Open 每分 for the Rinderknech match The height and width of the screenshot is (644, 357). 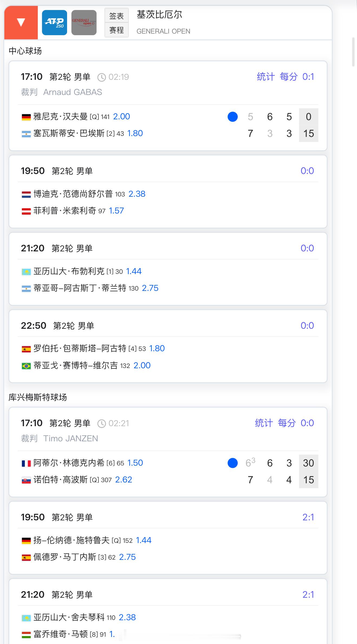[x=287, y=423]
